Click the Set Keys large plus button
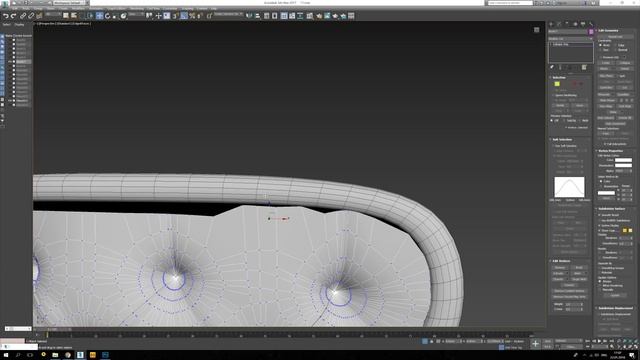 [535, 344]
